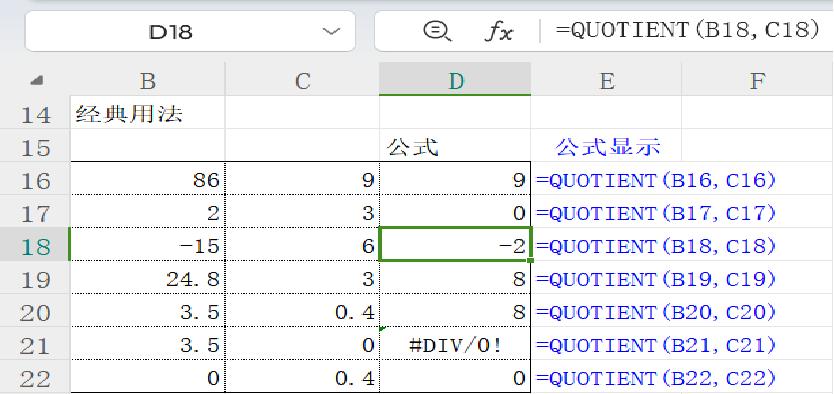
Task: Open the fx insert function dialog
Action: point(499,32)
